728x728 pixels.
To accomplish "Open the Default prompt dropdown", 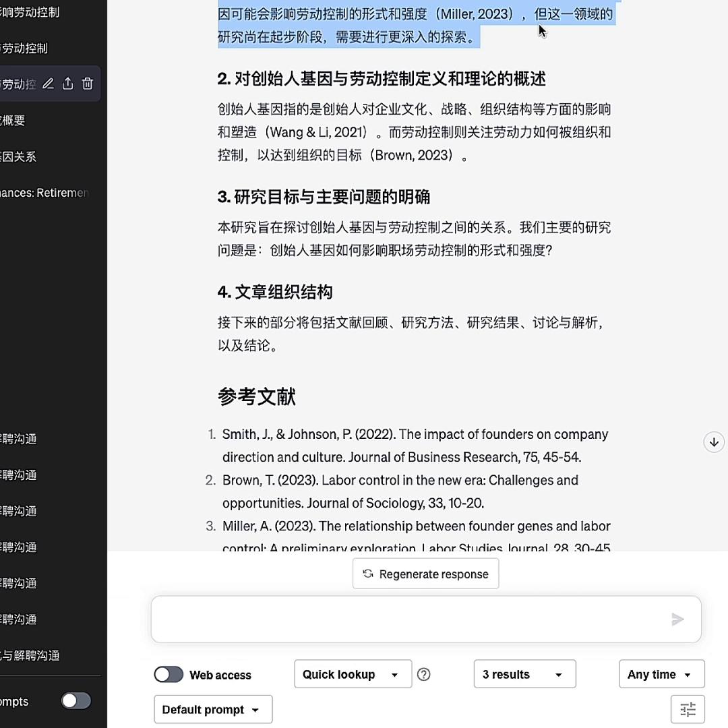I will pyautogui.click(x=212, y=709).
